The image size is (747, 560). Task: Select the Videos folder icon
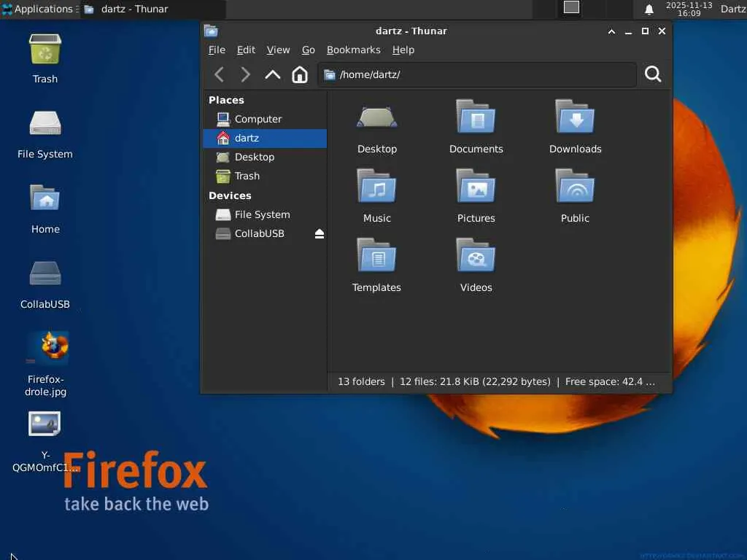tap(476, 255)
